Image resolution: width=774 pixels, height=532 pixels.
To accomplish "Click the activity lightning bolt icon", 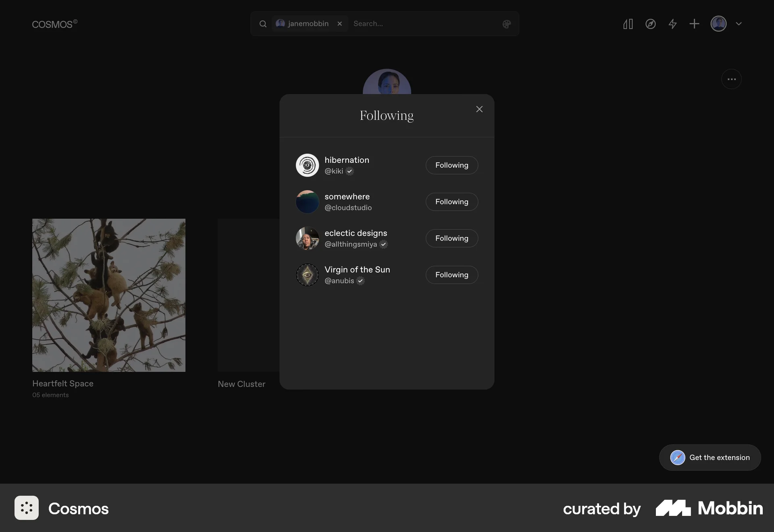I will [x=672, y=24].
